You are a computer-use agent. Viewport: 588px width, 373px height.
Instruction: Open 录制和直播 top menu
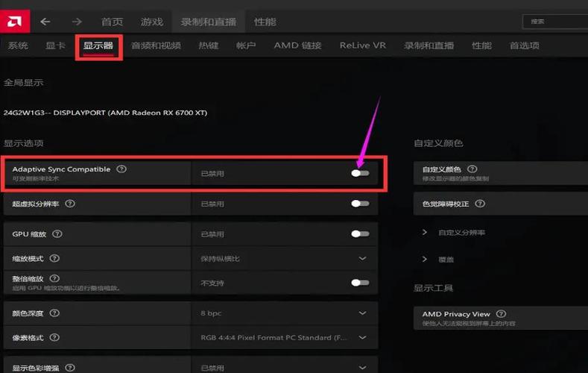point(209,22)
